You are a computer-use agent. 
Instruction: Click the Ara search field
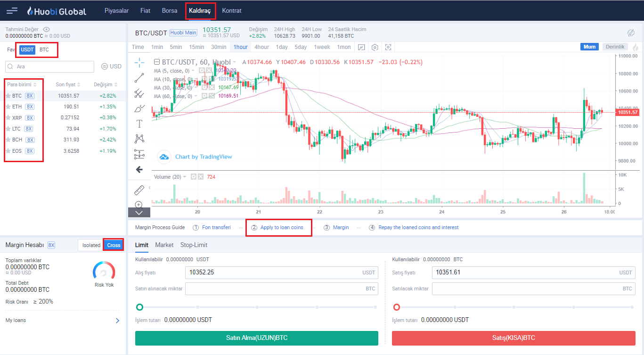[49, 66]
